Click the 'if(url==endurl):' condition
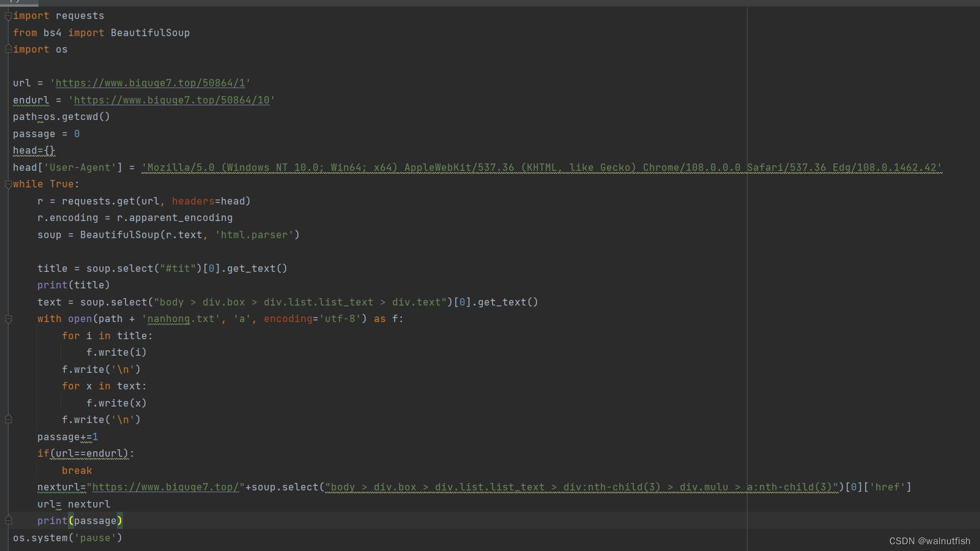Image resolution: width=980 pixels, height=551 pixels. (x=86, y=454)
